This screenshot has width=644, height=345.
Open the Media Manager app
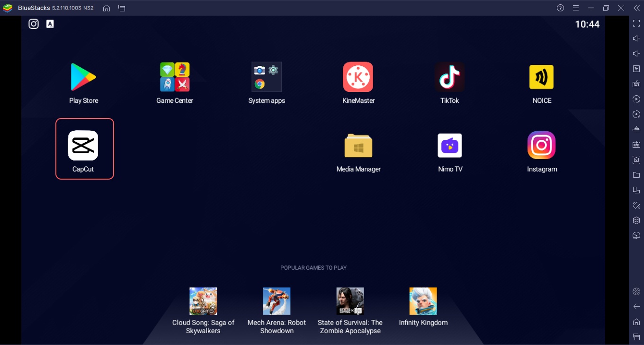tap(358, 145)
